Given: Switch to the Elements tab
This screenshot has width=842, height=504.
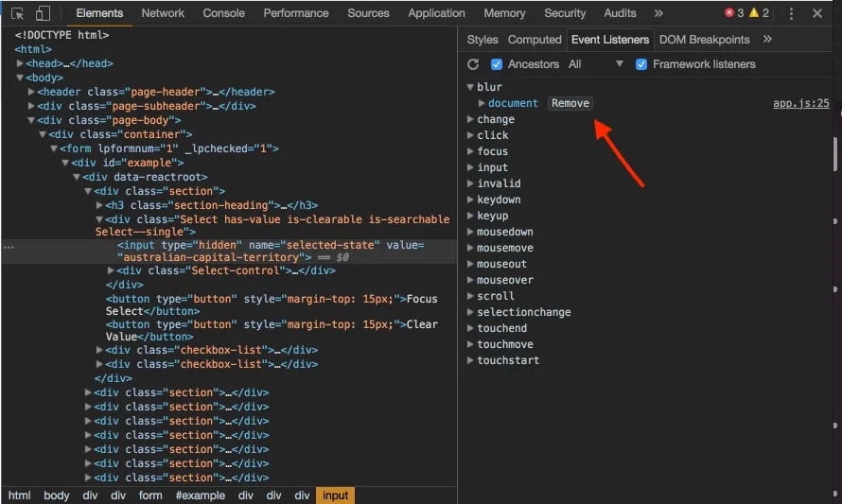Looking at the screenshot, I should click(99, 13).
